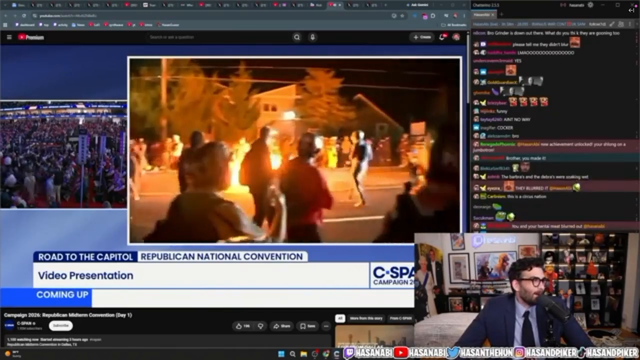Go back in the browser

6,16
